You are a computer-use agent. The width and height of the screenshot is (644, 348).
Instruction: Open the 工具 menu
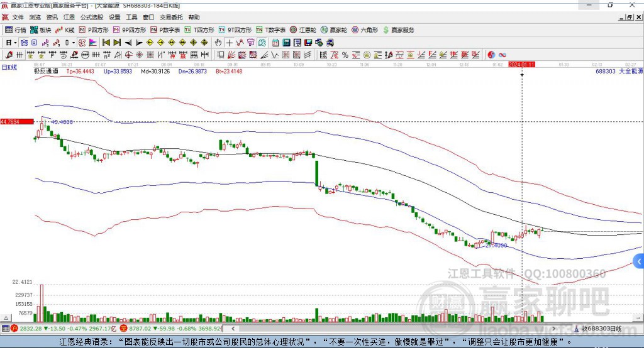pyautogui.click(x=131, y=17)
